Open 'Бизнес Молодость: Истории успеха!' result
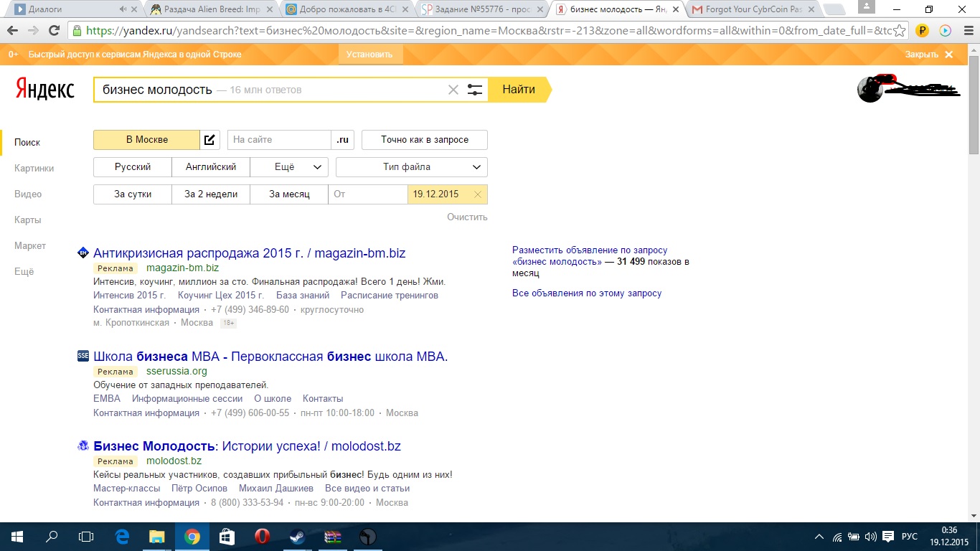This screenshot has height=551, width=980. [x=247, y=446]
